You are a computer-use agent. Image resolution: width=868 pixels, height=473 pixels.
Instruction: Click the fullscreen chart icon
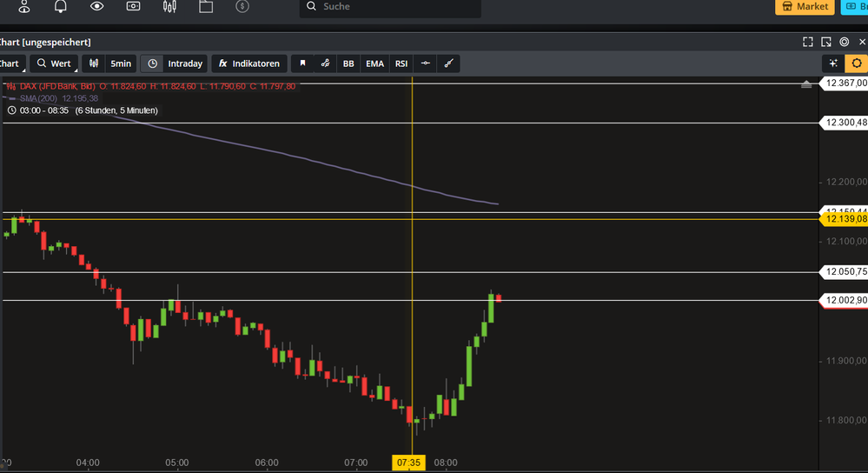pos(808,42)
